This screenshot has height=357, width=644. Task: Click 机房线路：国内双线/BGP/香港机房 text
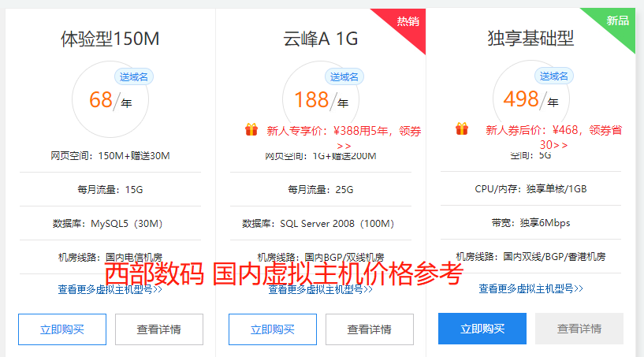point(530,256)
